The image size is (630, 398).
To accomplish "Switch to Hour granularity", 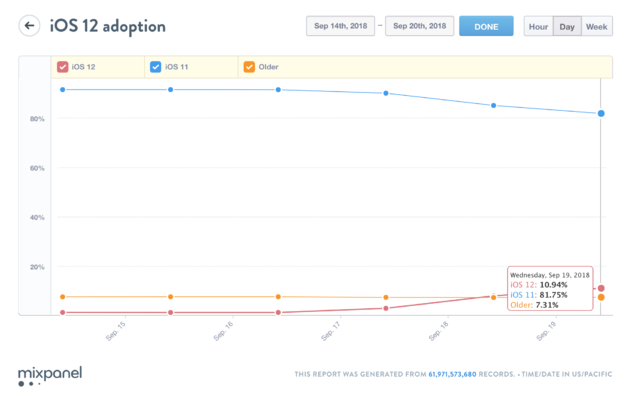I will coord(538,27).
